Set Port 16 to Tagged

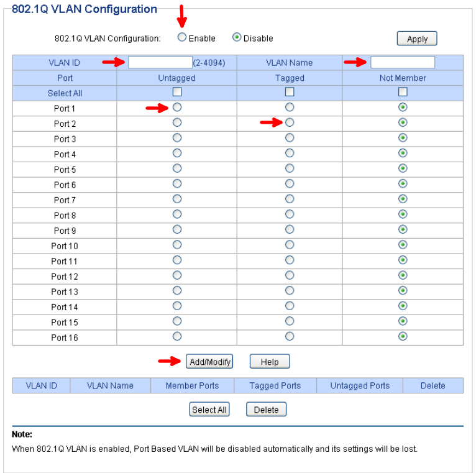[290, 336]
